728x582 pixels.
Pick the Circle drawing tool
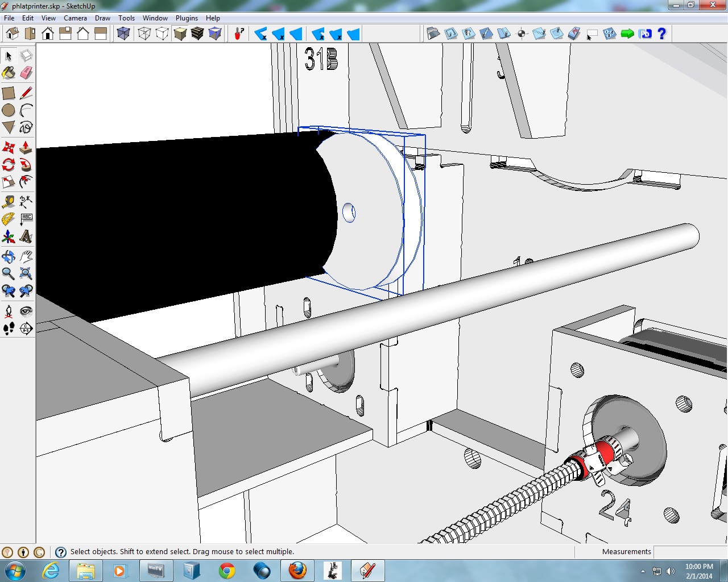point(9,110)
